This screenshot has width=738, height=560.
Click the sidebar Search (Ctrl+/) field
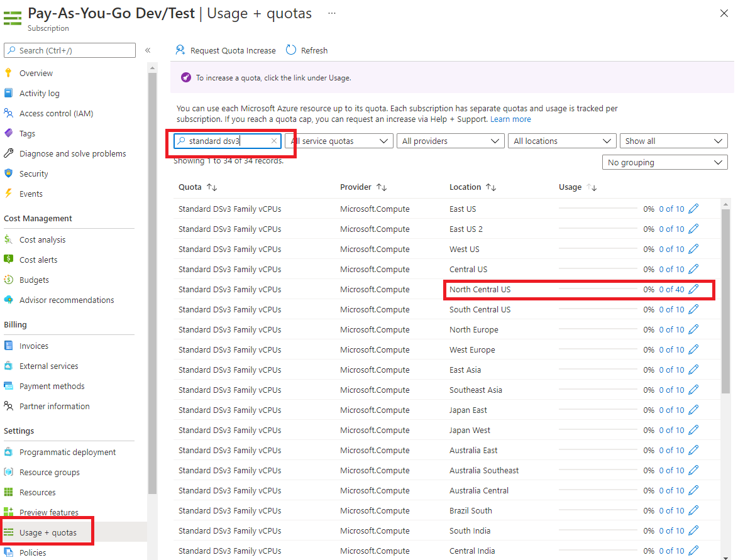70,50
